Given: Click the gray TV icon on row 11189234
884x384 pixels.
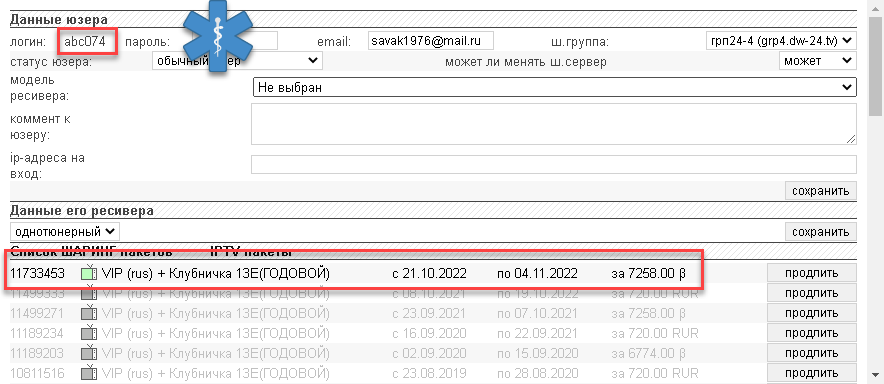Looking at the screenshot, I should tap(90, 333).
